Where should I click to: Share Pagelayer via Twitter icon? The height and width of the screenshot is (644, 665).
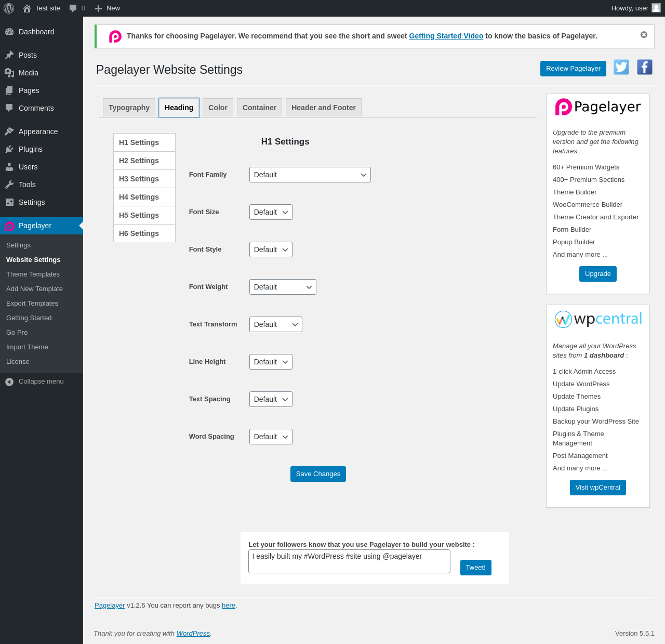(x=621, y=67)
